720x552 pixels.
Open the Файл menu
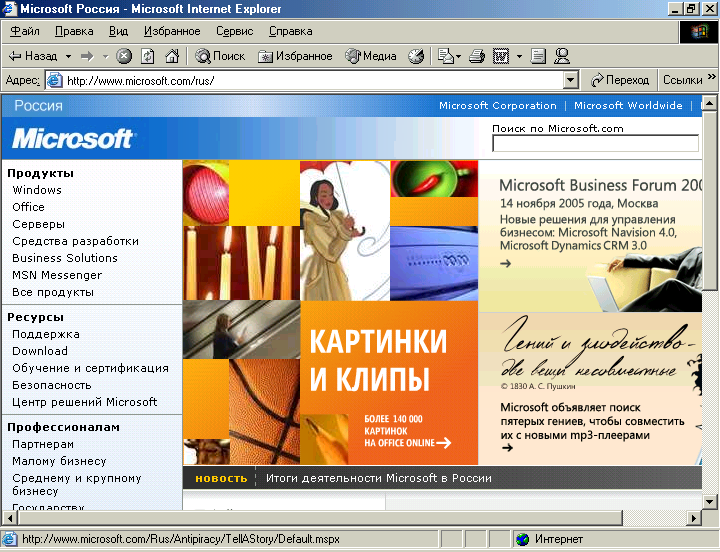25,31
